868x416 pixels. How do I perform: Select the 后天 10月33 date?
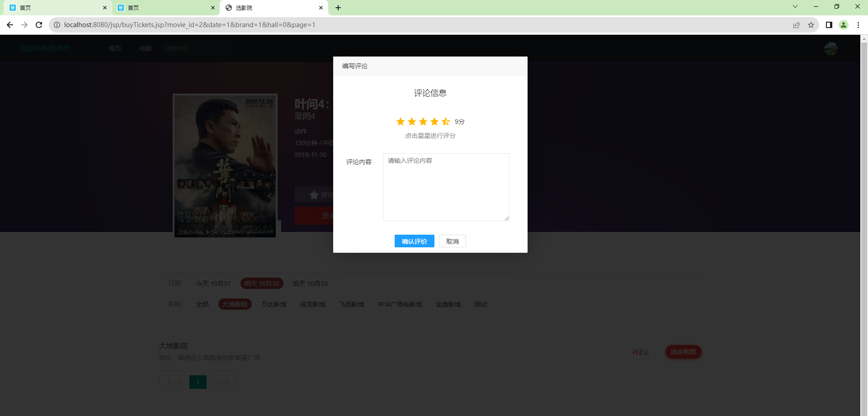[310, 284]
